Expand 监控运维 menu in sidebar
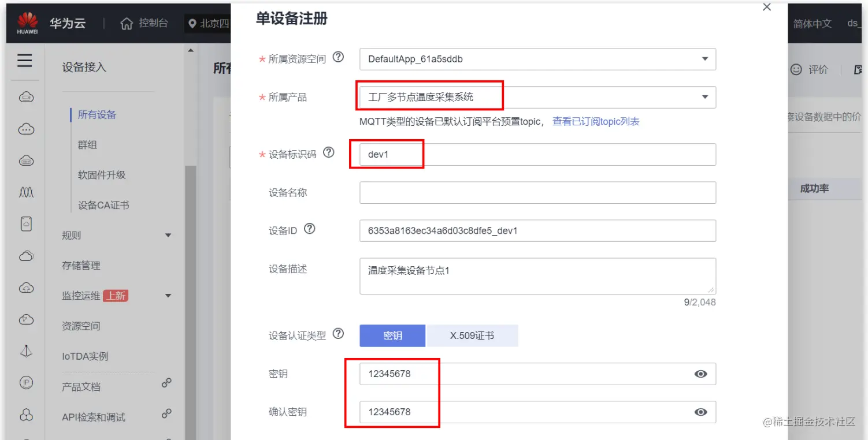The height and width of the screenshot is (440, 868). [x=168, y=296]
